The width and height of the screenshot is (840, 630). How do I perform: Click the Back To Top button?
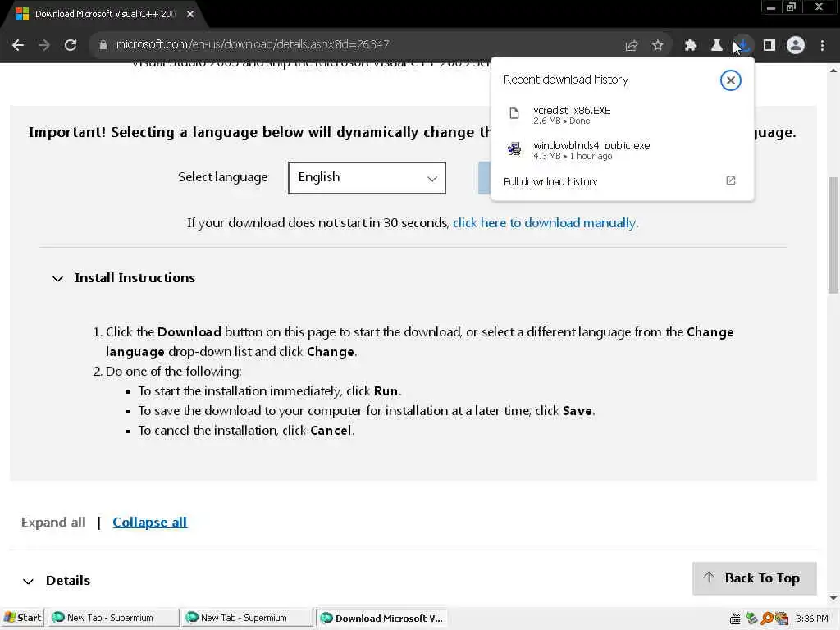(755, 578)
